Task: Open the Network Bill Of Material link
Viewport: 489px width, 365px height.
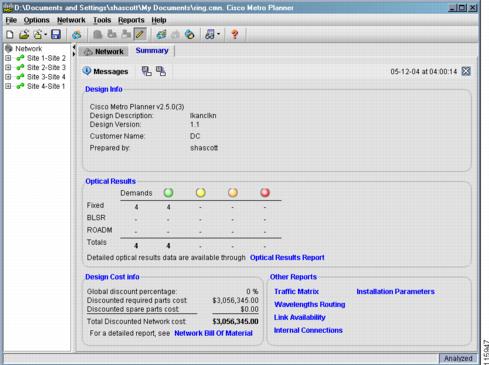Action: [213, 333]
